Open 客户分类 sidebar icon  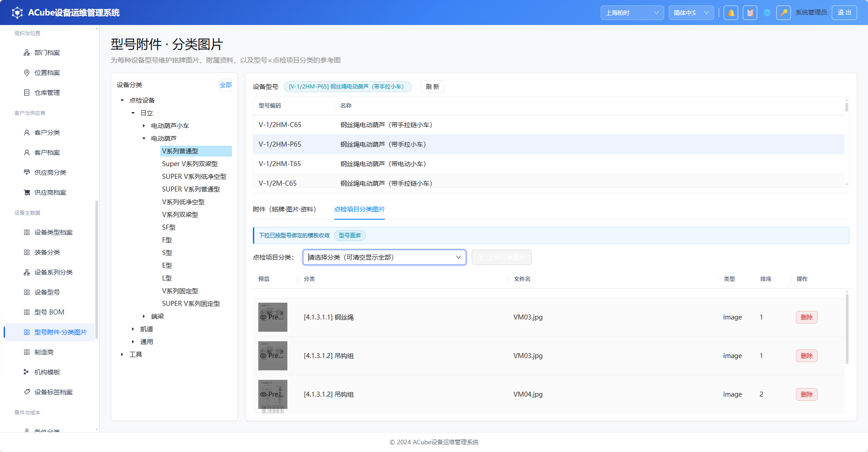tap(27, 133)
